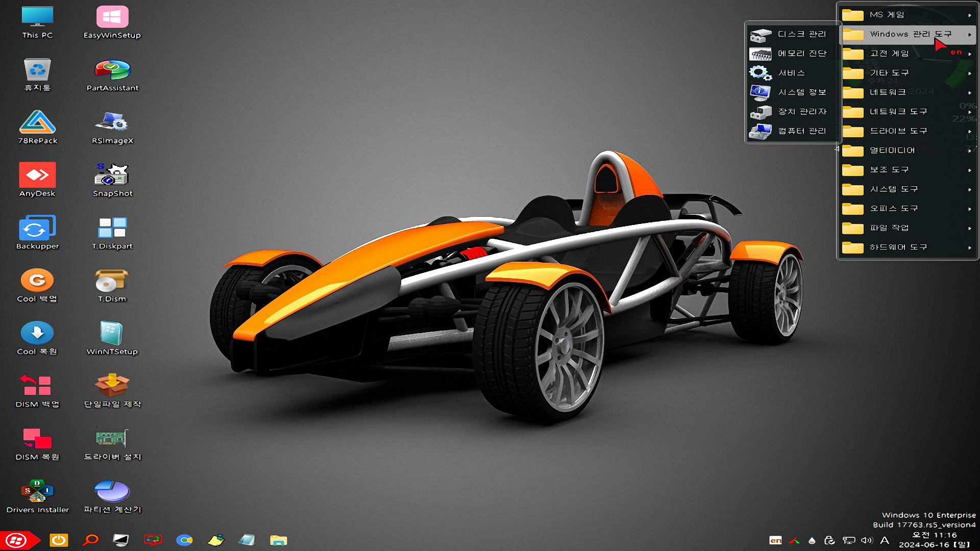Expand the 오피스 도구 folder menu
980x551 pixels.
(908, 209)
